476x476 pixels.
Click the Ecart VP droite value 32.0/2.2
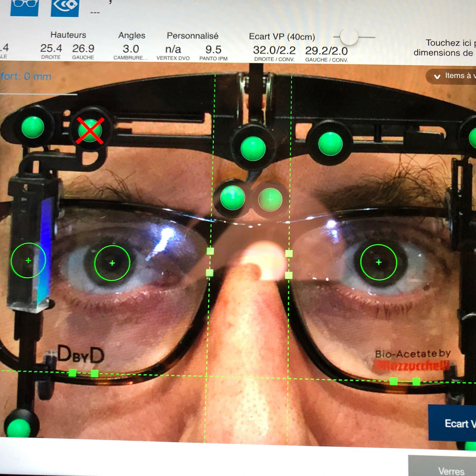tap(274, 50)
